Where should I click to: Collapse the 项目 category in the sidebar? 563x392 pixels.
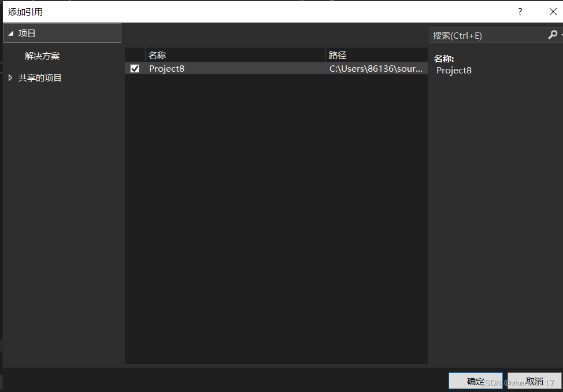pyautogui.click(x=10, y=32)
